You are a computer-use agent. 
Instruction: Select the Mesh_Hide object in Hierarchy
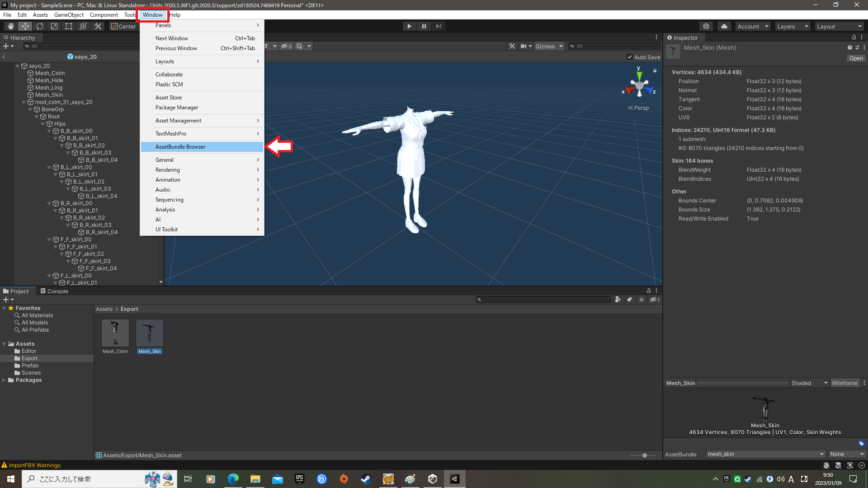49,80
